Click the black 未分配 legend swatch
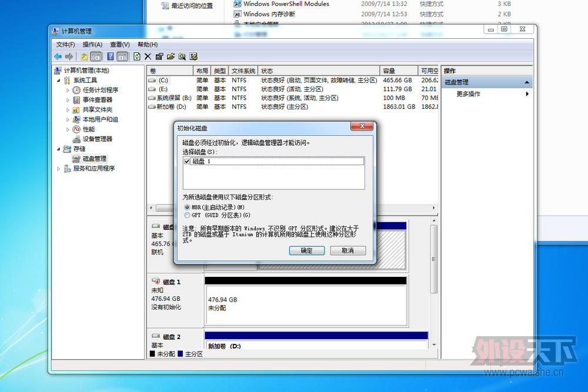588x392 pixels. tap(152, 354)
